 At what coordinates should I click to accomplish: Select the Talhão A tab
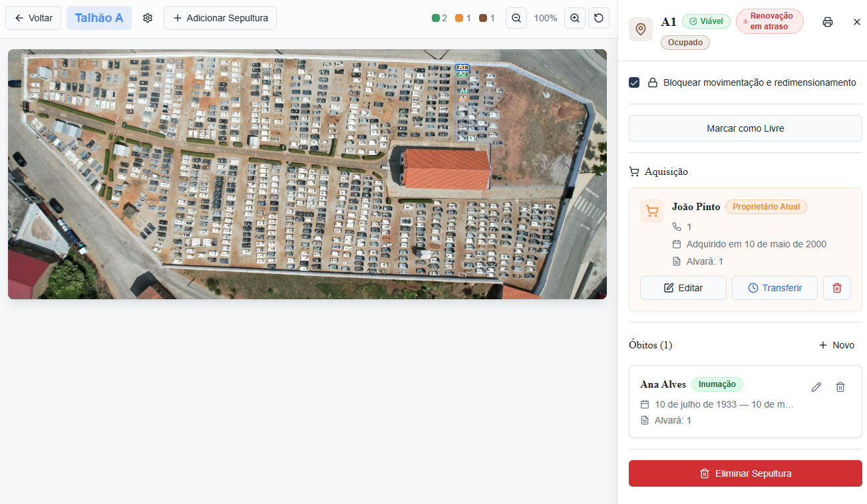[x=99, y=18]
